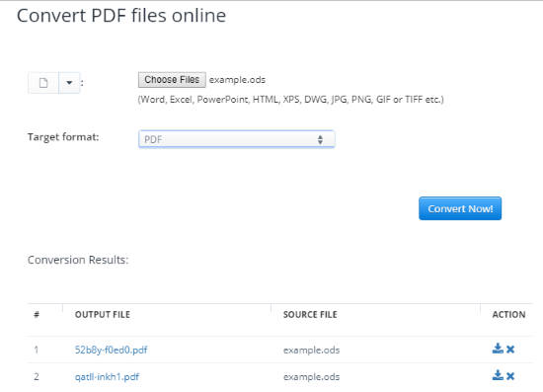543x392 pixels.
Task: Delete the qatll-inkh1.pdf result
Action: 510,376
